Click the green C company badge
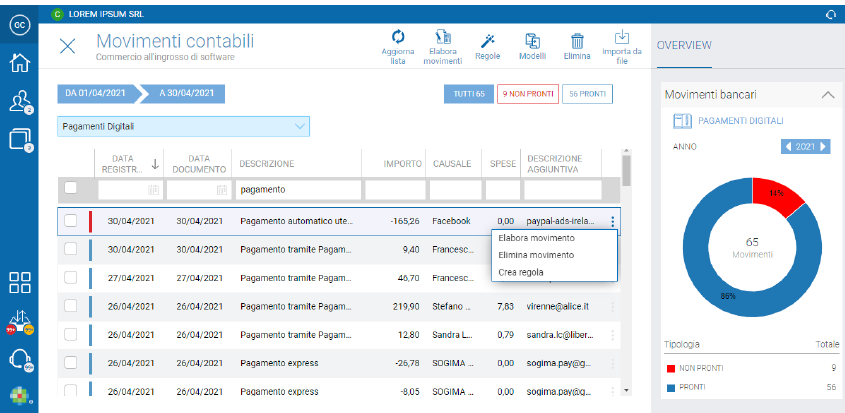845x413 pixels. coord(57,15)
